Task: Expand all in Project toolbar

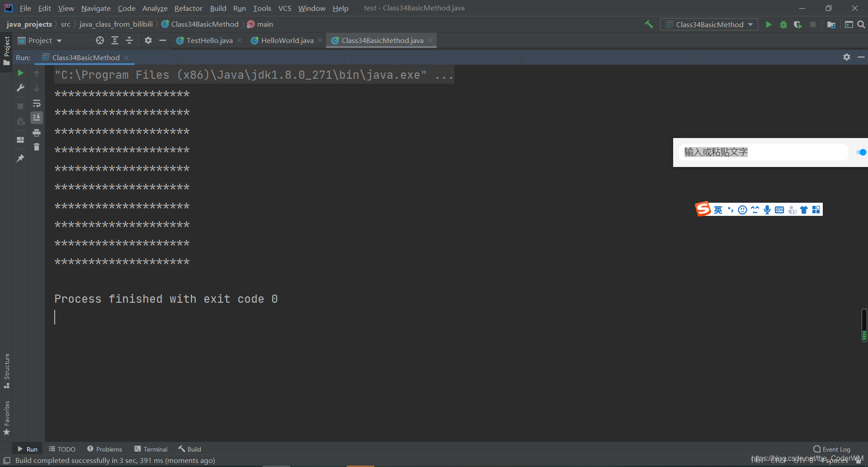Action: 115,40
